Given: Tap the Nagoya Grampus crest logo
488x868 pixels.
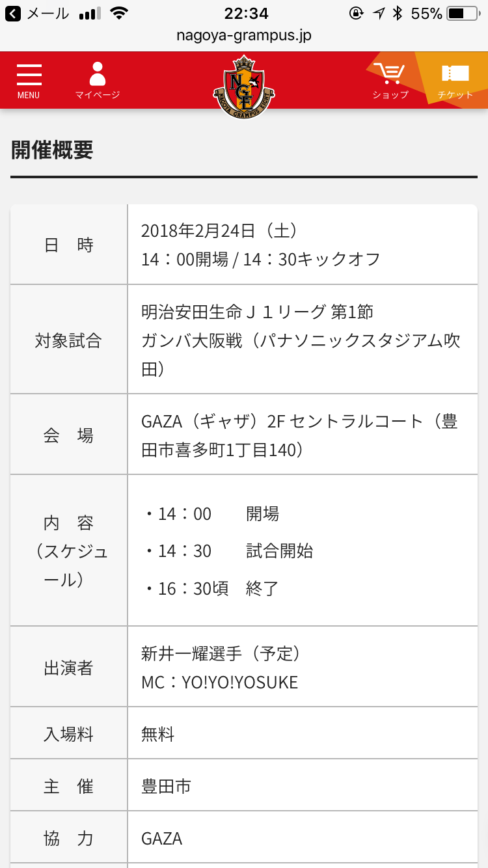Looking at the screenshot, I should point(244,87).
